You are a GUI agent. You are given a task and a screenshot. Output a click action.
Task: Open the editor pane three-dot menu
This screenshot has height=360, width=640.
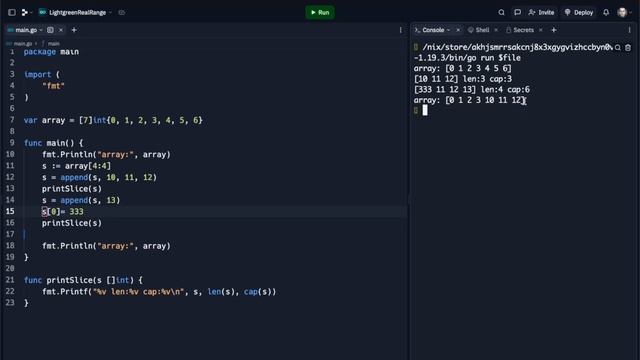(x=400, y=30)
